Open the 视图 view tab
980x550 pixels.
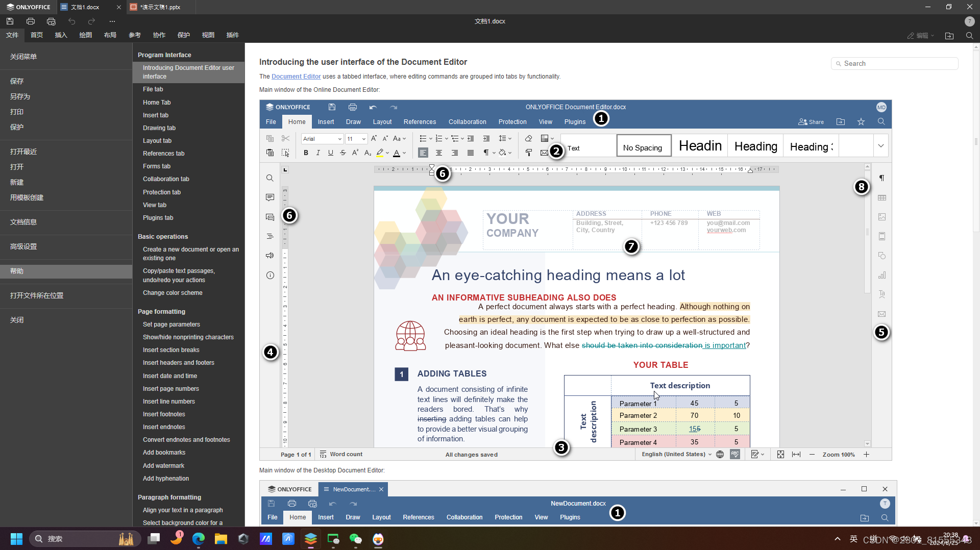208,35
